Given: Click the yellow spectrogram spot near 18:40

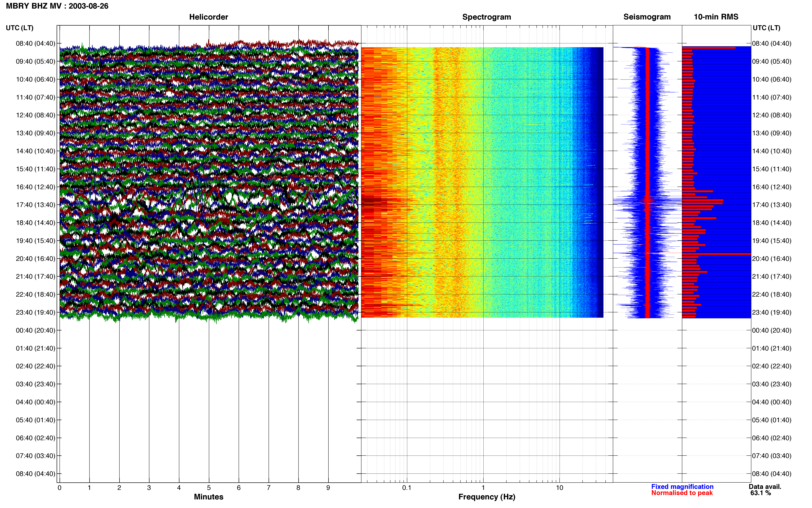Looking at the screenshot, I should (588, 223).
